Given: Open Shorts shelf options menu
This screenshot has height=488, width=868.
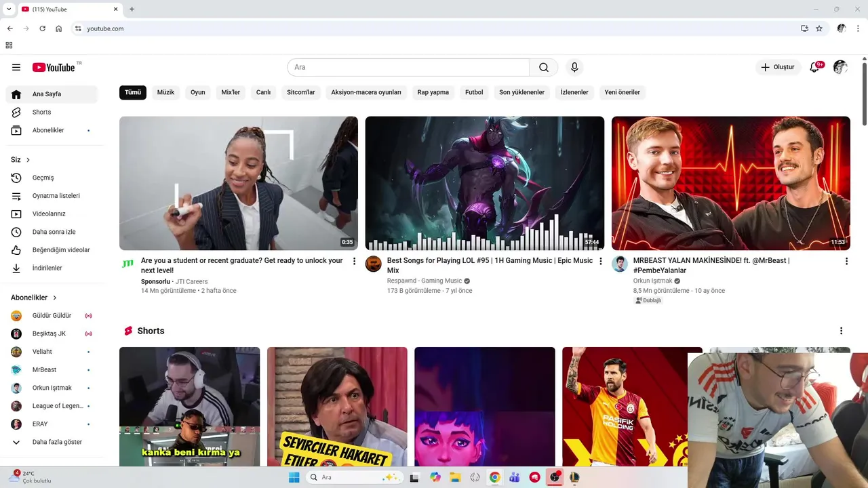Looking at the screenshot, I should coord(841,331).
